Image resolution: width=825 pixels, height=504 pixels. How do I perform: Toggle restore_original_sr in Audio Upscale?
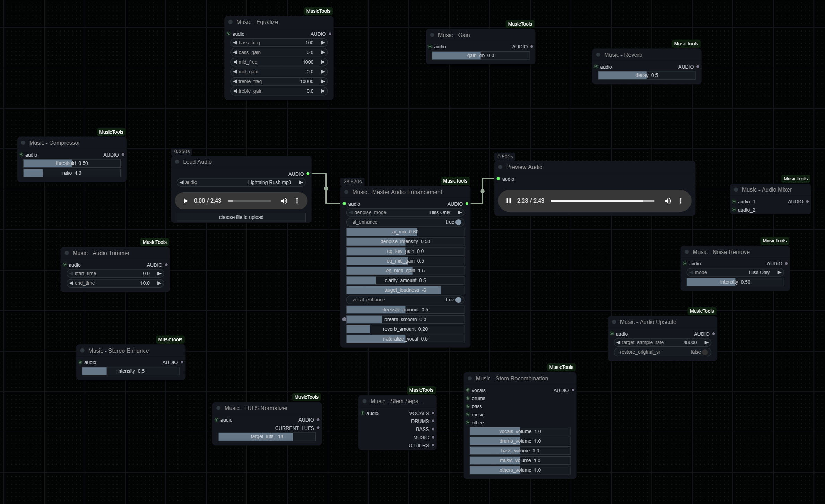pyautogui.click(x=662, y=352)
